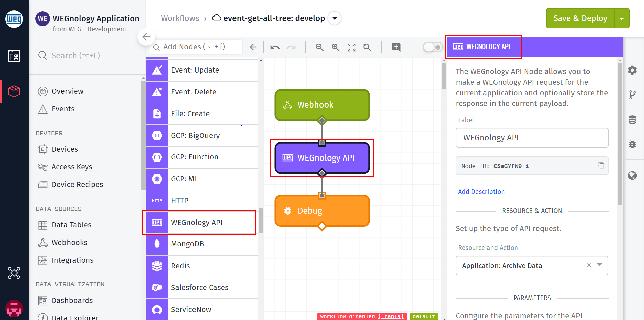Image resolution: width=644 pixels, height=320 pixels.
Task: Open the workflow storage database tab
Action: tap(632, 120)
